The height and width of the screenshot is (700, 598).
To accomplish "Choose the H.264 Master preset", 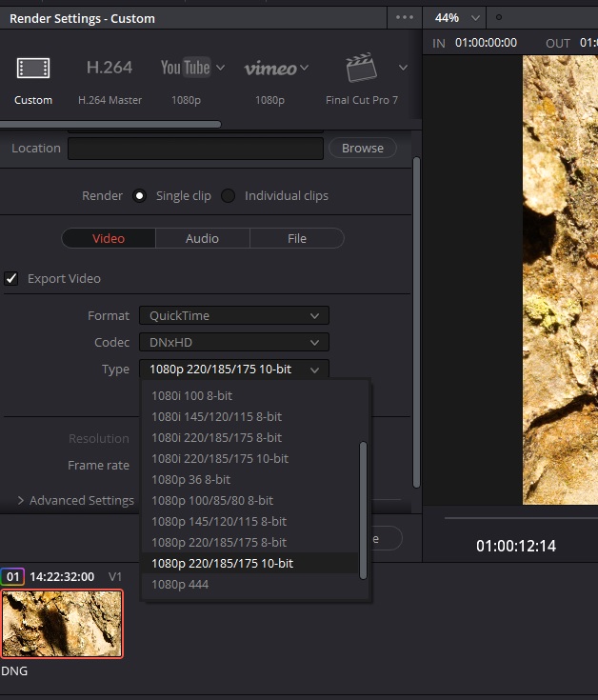I will click(110, 69).
